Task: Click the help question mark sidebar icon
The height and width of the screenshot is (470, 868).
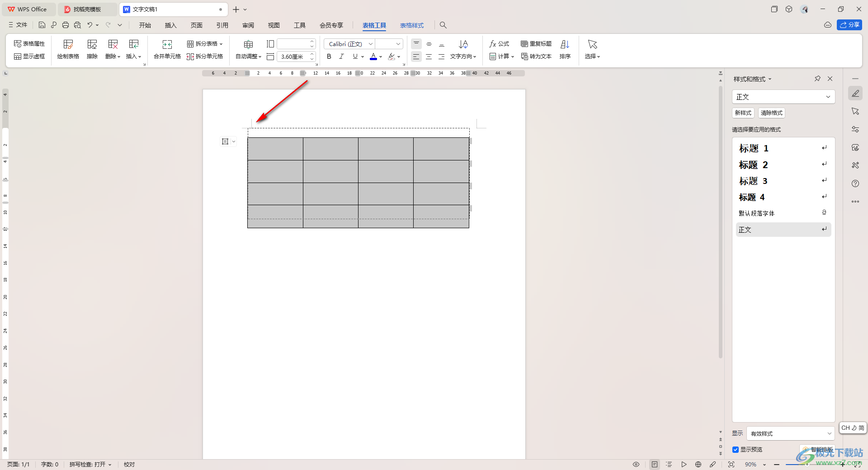Action: tap(855, 183)
